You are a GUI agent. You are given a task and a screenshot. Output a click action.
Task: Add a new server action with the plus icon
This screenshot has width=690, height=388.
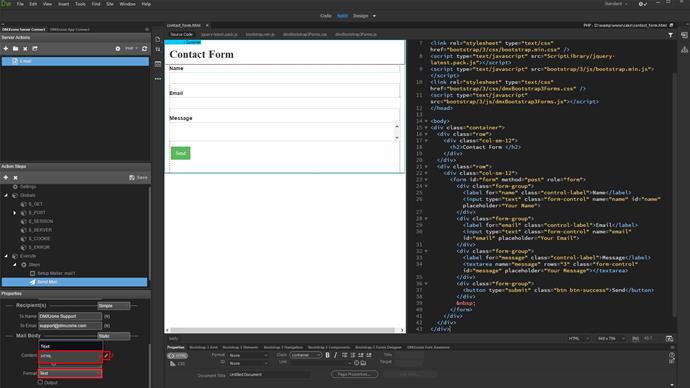pyautogui.click(x=6, y=48)
